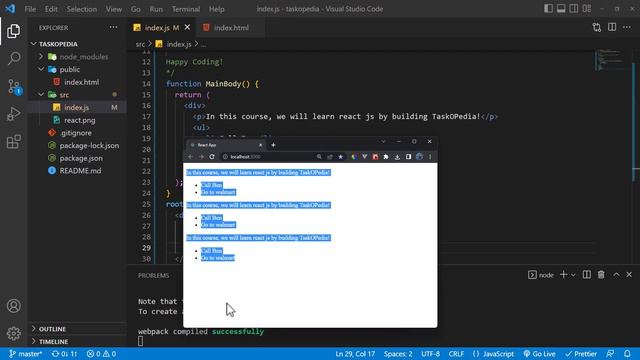Collapse the public folder
This screenshot has width=640, height=360.
[78, 69]
